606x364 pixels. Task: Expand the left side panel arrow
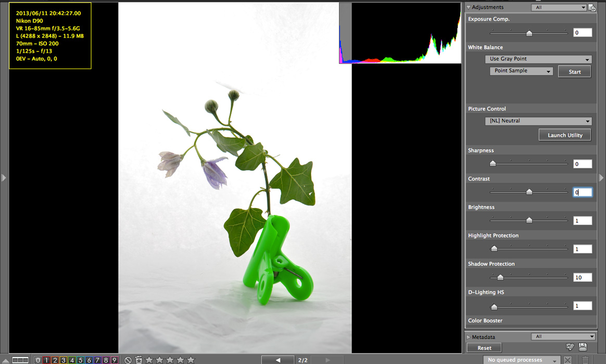pos(4,177)
